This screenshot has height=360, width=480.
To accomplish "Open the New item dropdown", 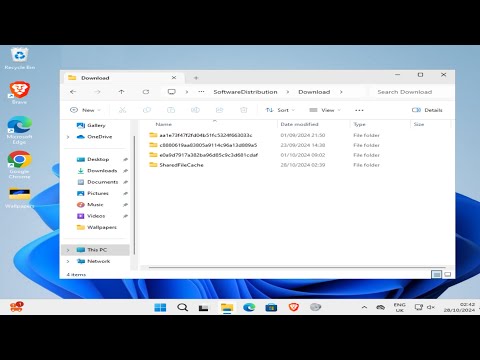I will point(85,110).
